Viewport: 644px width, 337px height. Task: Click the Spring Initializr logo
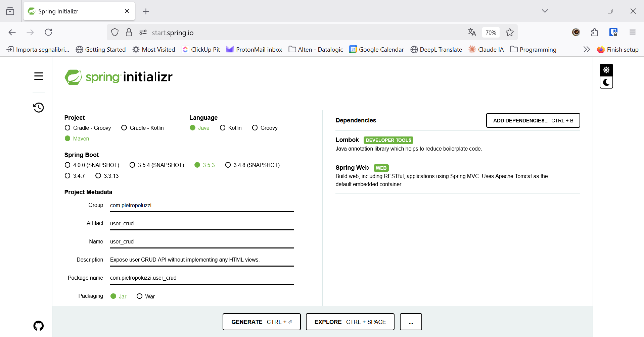point(118,77)
